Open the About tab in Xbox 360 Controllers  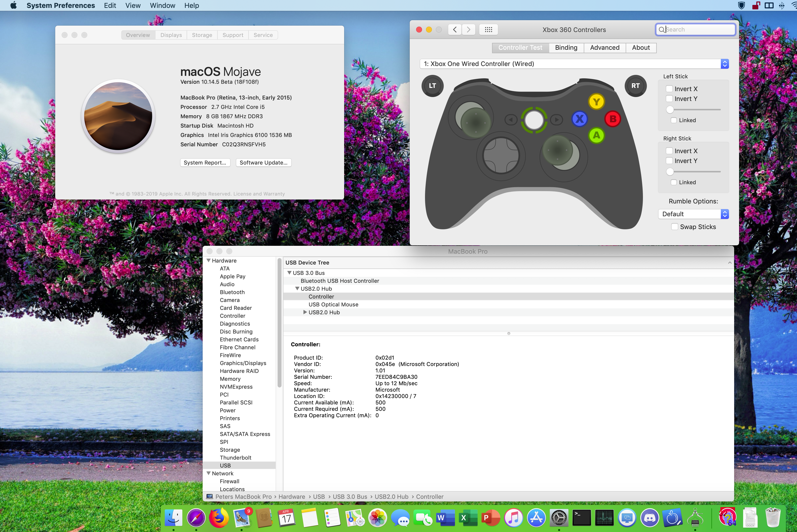tap(641, 48)
